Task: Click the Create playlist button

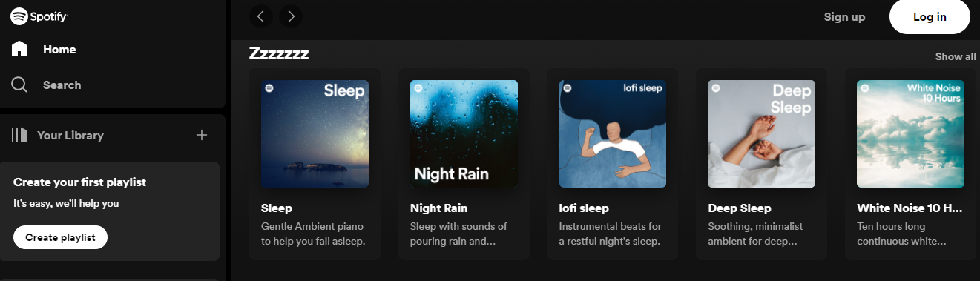Action: click(60, 237)
